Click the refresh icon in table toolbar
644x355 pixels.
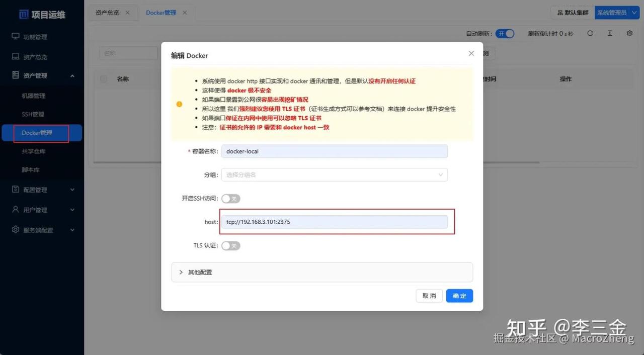pos(590,34)
